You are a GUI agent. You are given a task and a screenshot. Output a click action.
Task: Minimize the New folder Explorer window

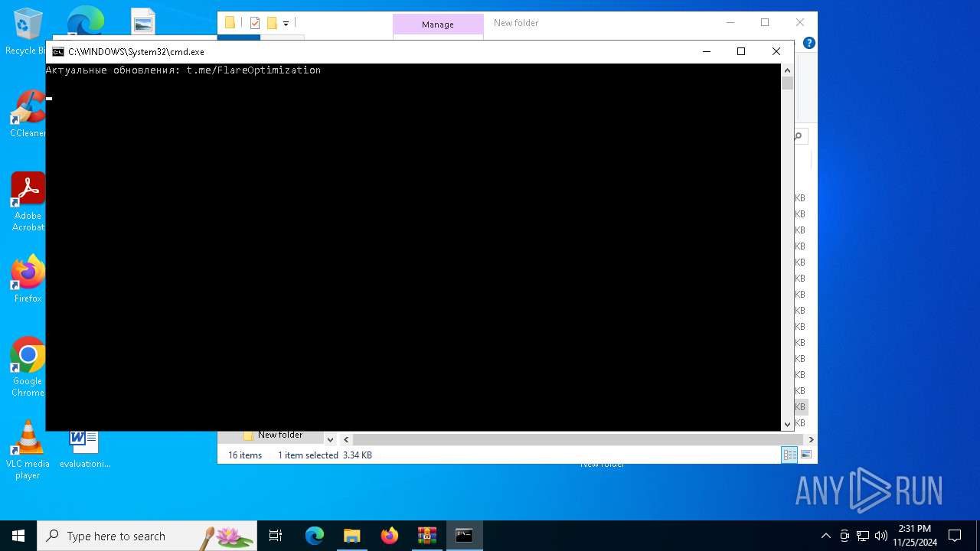pyautogui.click(x=730, y=23)
